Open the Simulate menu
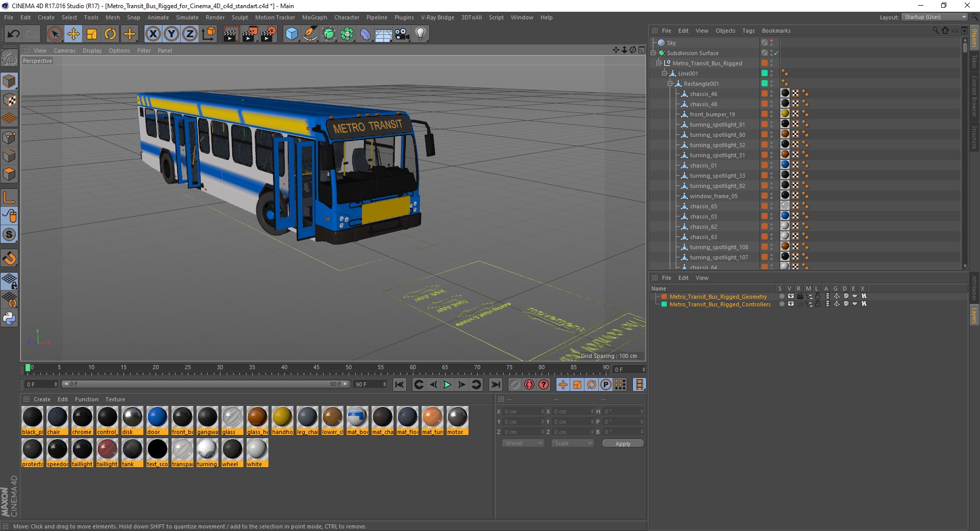The image size is (980, 531). click(187, 17)
